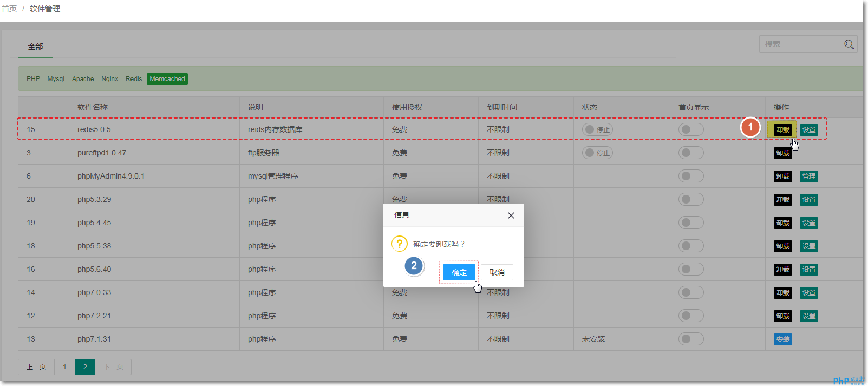
Task: Toggle pureftpd1.0.47 status switch
Action: [597, 153]
